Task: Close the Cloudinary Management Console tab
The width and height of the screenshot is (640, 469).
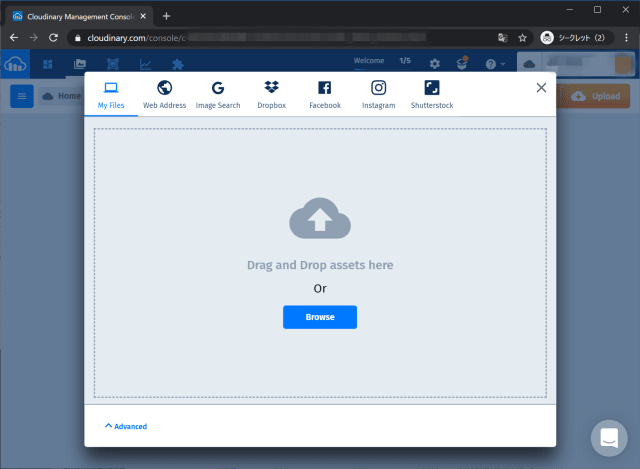Action: (x=143, y=16)
